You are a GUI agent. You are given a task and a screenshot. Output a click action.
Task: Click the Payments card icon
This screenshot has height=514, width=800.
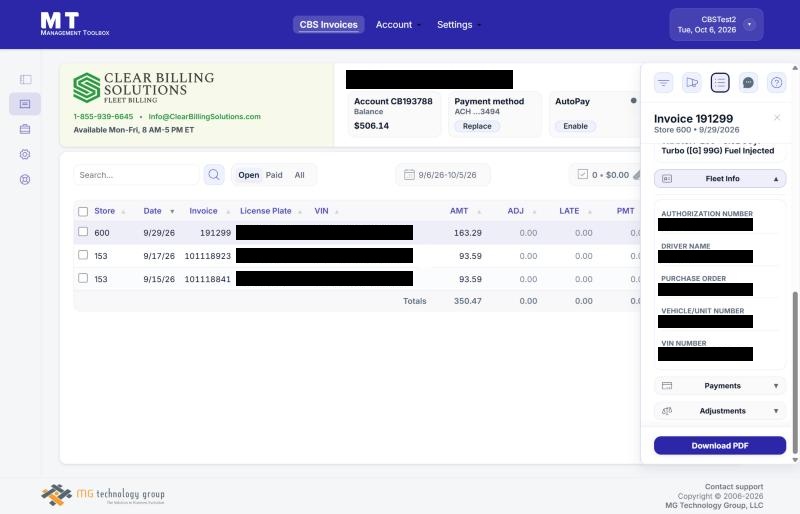(667, 386)
